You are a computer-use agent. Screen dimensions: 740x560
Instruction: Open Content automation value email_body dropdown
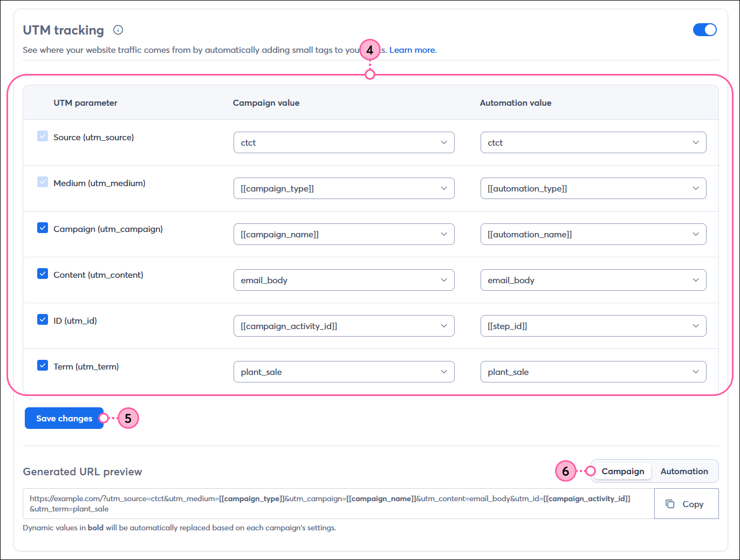[x=593, y=280]
